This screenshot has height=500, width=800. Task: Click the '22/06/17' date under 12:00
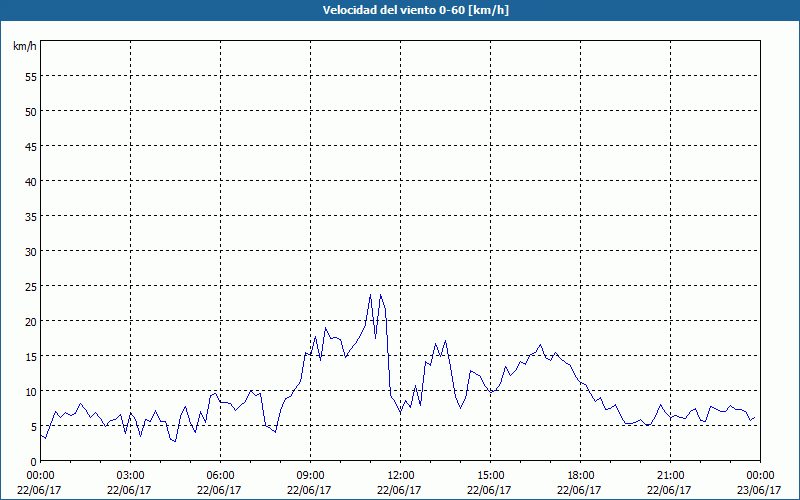399,490
